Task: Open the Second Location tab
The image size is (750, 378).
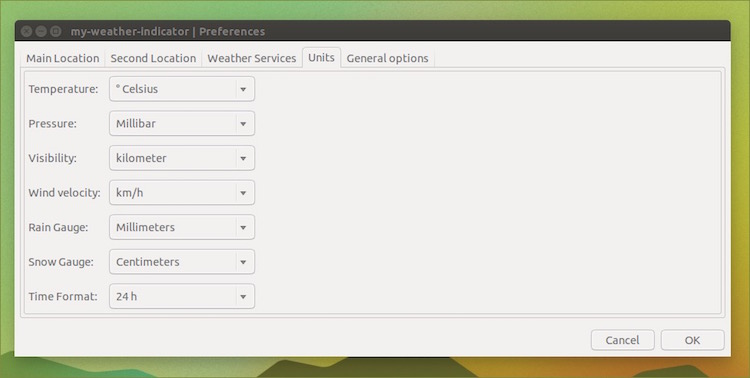Action: [153, 58]
